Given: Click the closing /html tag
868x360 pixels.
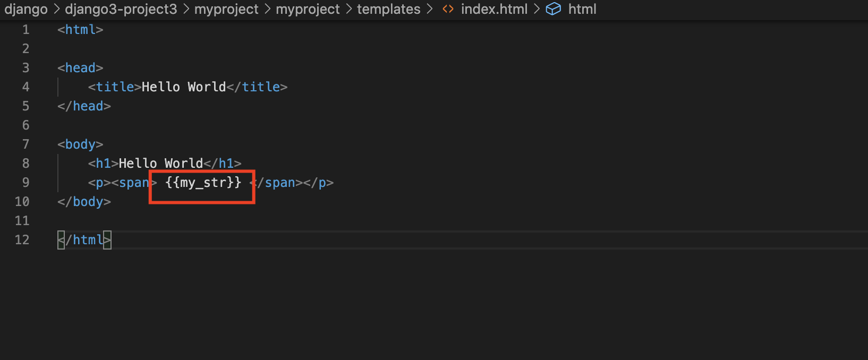Looking at the screenshot, I should 84,240.
